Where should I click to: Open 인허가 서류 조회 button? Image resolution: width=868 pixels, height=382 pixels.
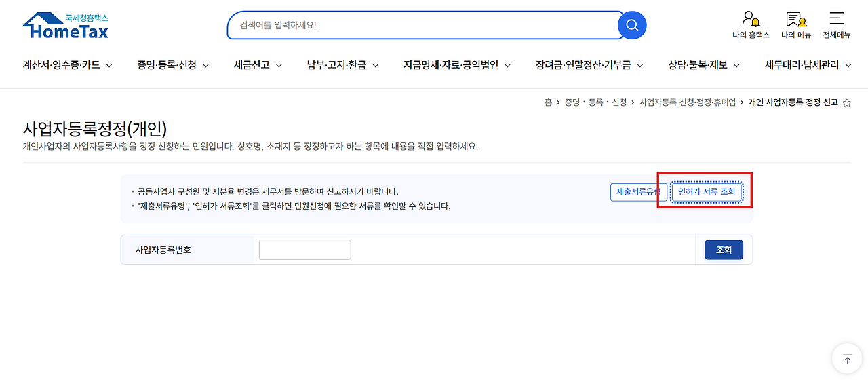pyautogui.click(x=707, y=192)
